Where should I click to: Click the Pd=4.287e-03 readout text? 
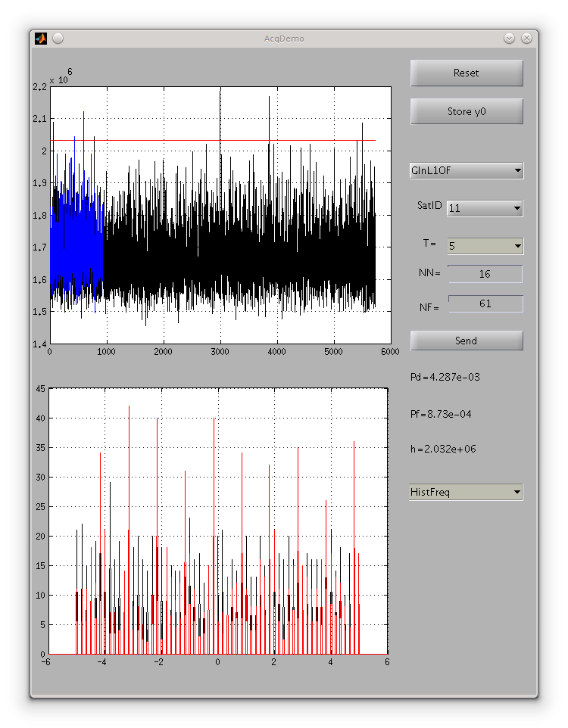point(445,377)
